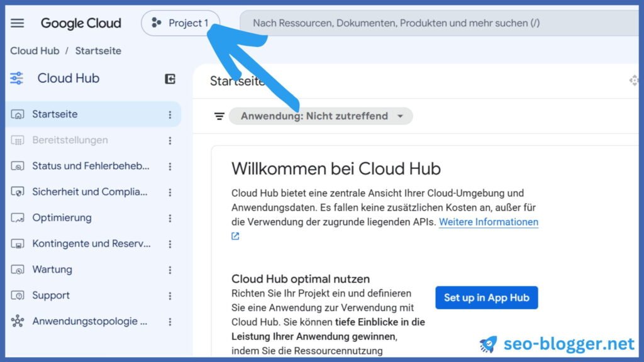Open Sicherheit und Compliance three-dot menu

pos(170,192)
